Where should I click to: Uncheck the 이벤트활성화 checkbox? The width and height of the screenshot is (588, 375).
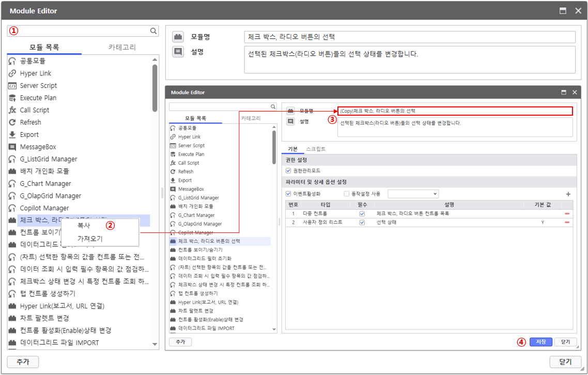[x=288, y=194]
